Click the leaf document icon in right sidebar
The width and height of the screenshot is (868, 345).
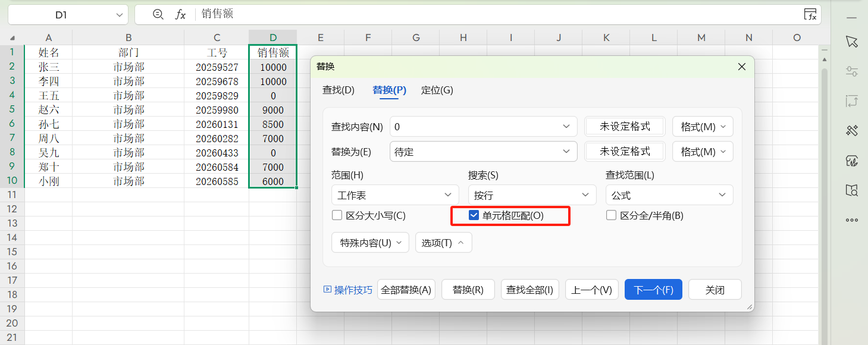pos(852,161)
